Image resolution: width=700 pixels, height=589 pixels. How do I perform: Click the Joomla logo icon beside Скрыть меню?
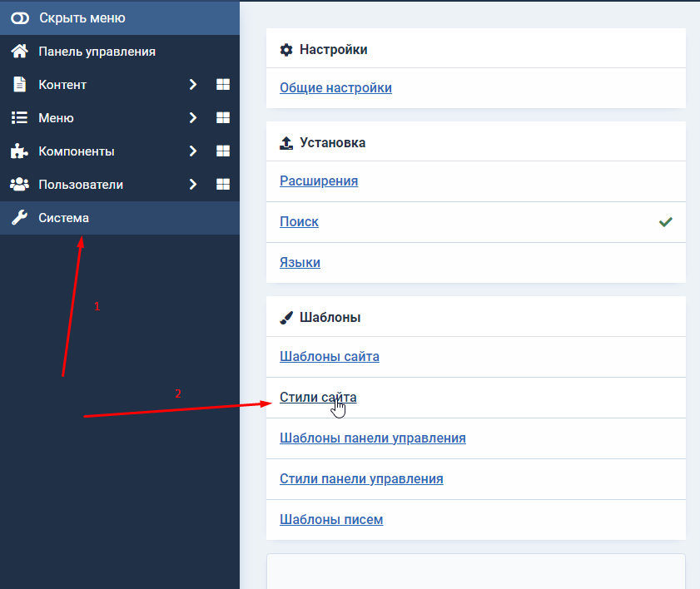pos(19,17)
